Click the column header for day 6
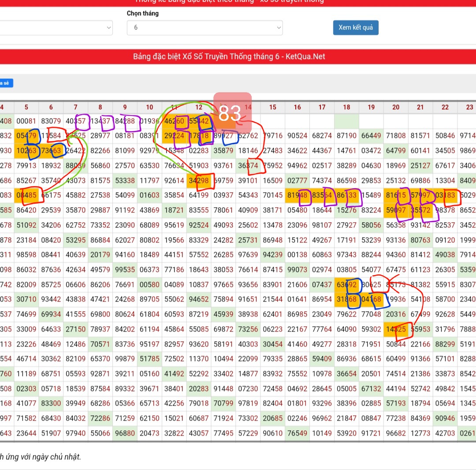Image resolution: width=476 pixels, height=470 pixels. [51, 107]
